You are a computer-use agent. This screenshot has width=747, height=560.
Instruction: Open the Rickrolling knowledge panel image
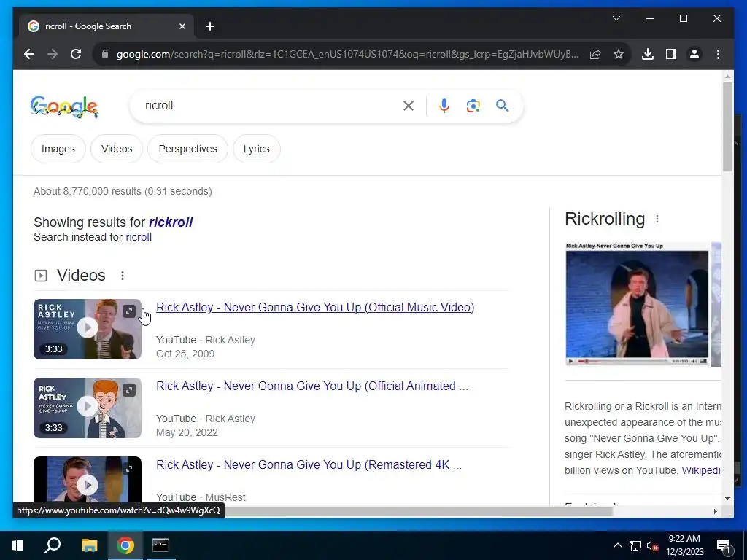[x=637, y=304]
